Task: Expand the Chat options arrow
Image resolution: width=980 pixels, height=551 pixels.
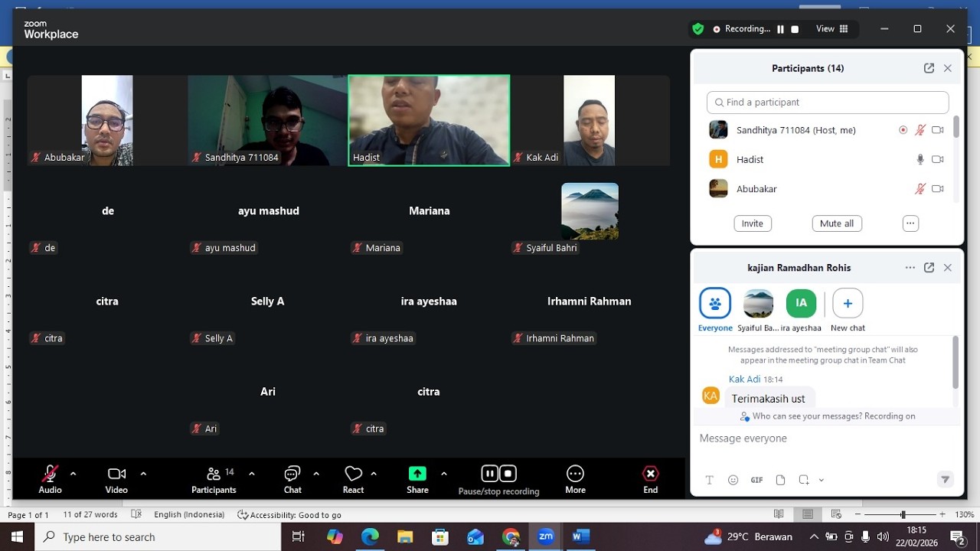Action: (x=316, y=474)
